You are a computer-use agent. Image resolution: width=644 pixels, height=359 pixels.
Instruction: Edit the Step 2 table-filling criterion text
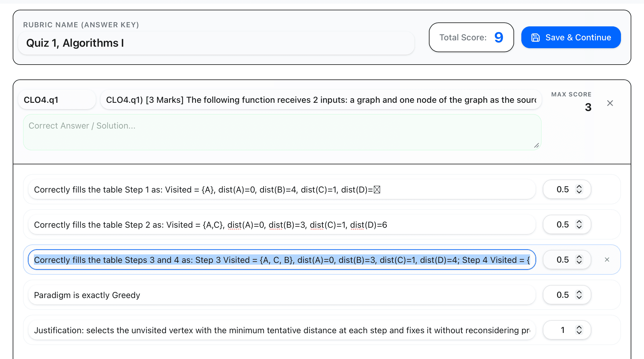(x=273, y=224)
